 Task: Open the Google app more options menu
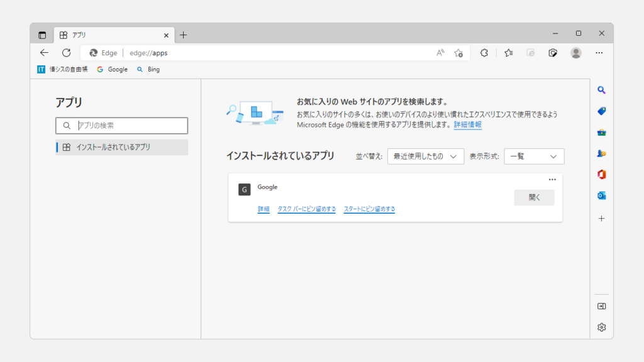[x=552, y=180]
